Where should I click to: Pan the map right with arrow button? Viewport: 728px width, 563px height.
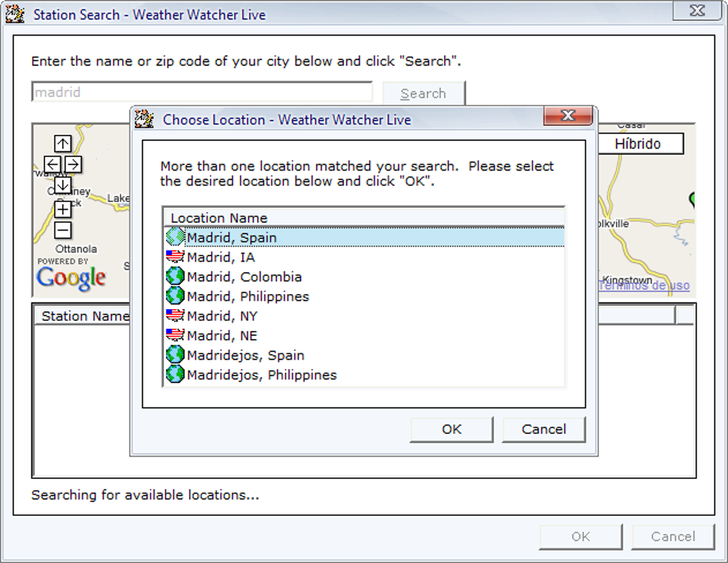click(x=73, y=164)
